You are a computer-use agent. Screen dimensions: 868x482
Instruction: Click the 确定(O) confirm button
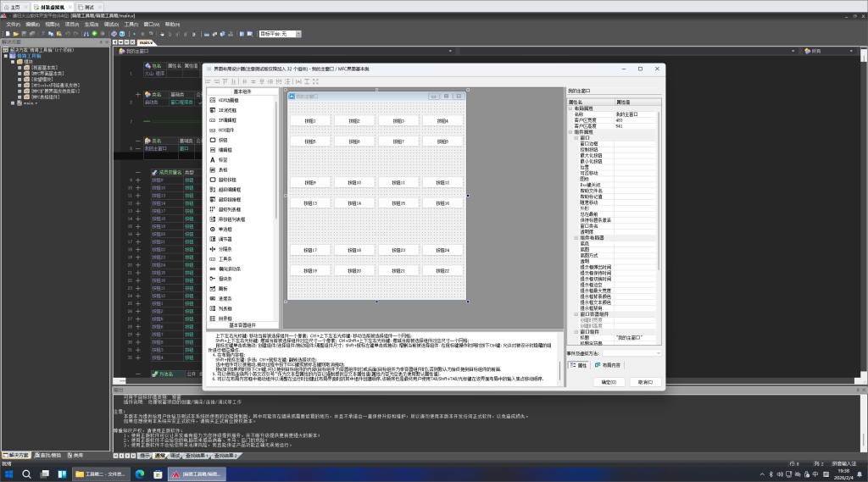pyautogui.click(x=607, y=382)
